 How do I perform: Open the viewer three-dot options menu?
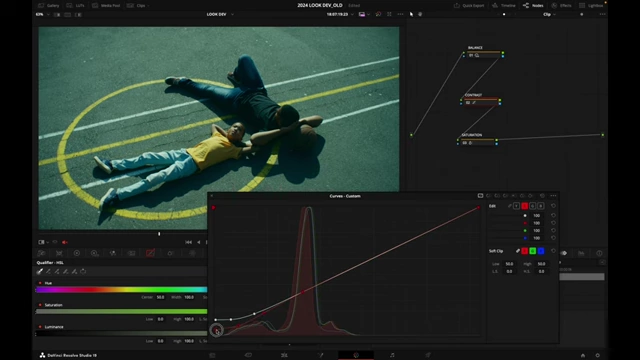pos(400,14)
